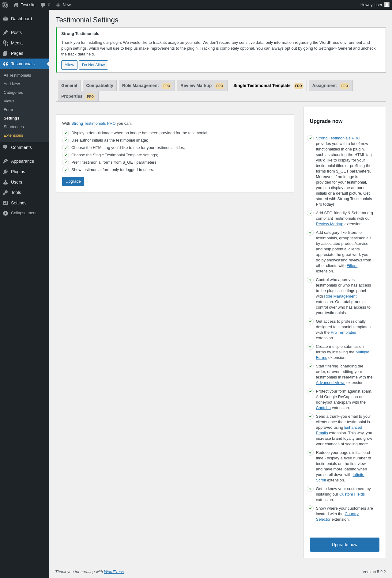Select the Review Markup tab
This screenshot has height=578, width=392.
click(202, 86)
